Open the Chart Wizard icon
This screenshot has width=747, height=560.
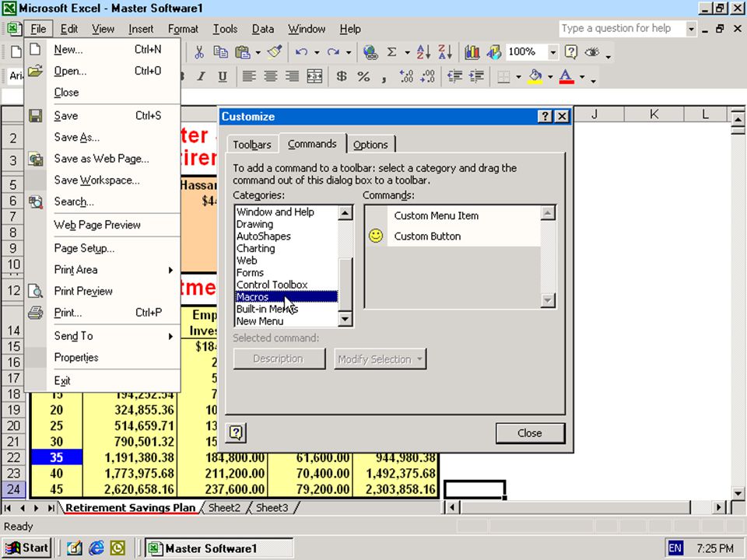472,52
